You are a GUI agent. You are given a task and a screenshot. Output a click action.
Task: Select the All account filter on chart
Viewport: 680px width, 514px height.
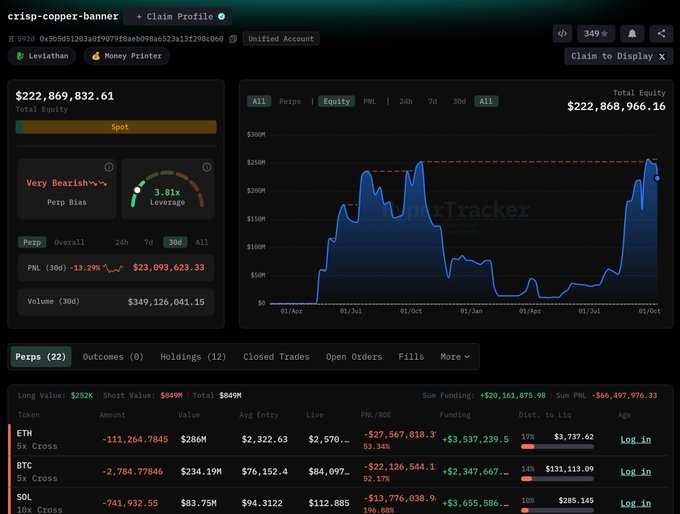click(x=259, y=101)
